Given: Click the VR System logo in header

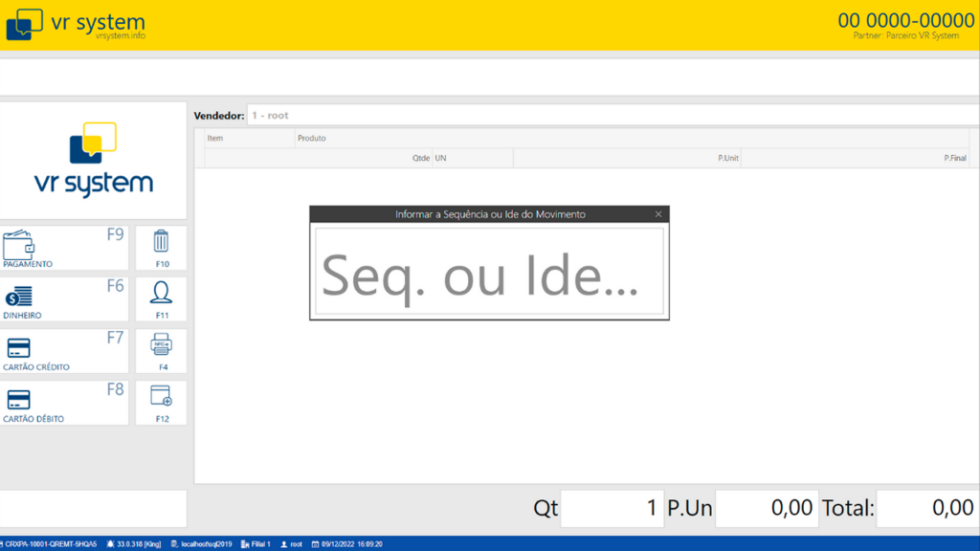Looking at the screenshot, I should point(76,25).
